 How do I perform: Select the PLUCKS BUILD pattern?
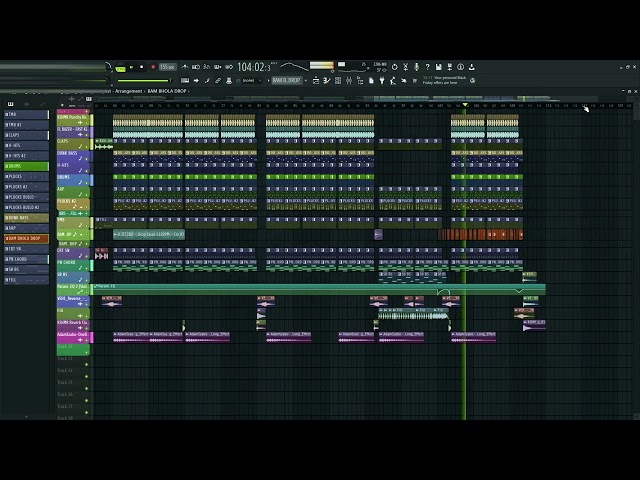pos(27,197)
